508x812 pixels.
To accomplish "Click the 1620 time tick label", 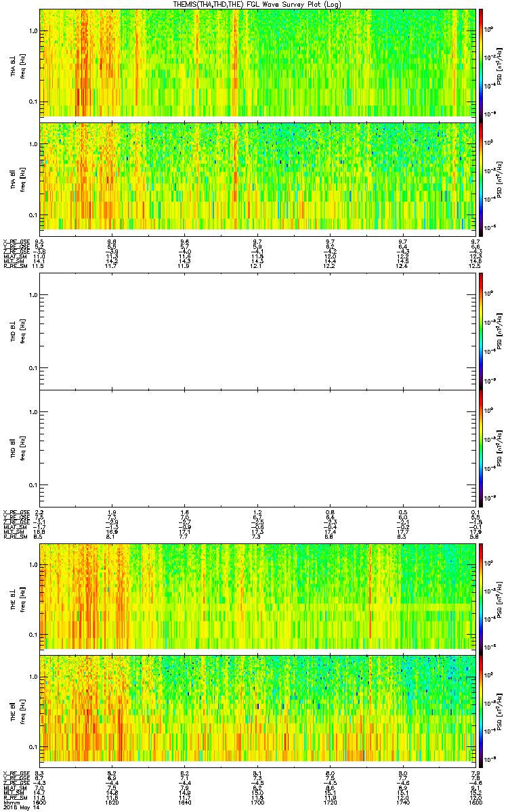I will pos(112,803).
